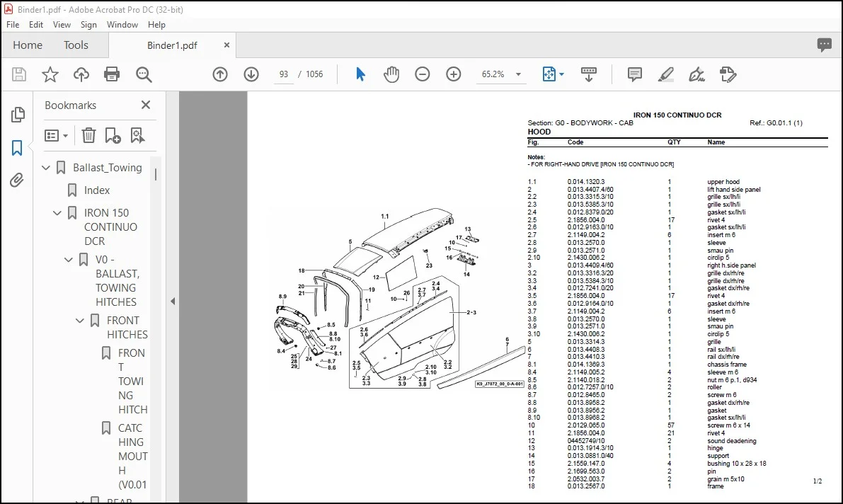Click the Save file icon
843x504 pixels.
19,74
